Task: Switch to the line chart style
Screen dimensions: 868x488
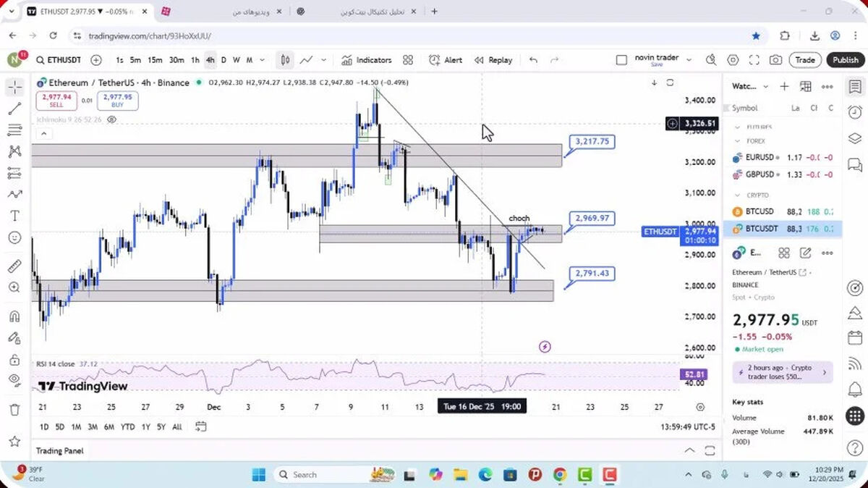Action: (x=307, y=60)
